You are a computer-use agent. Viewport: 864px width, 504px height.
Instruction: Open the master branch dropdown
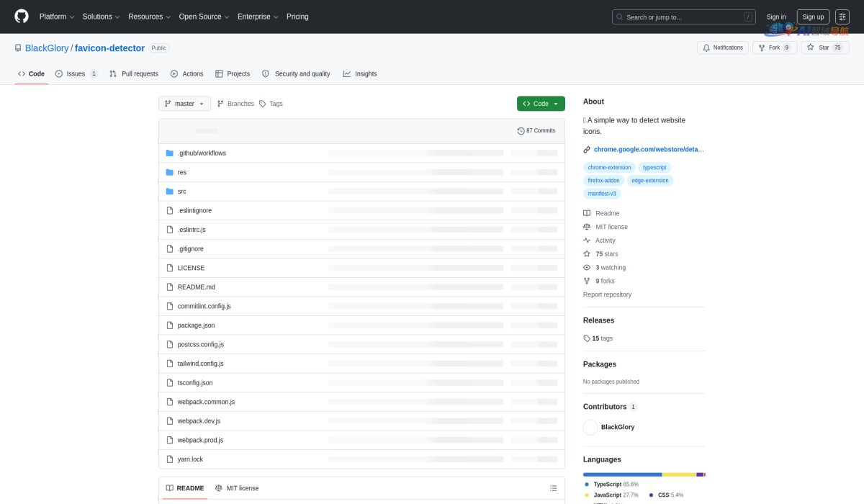(184, 104)
